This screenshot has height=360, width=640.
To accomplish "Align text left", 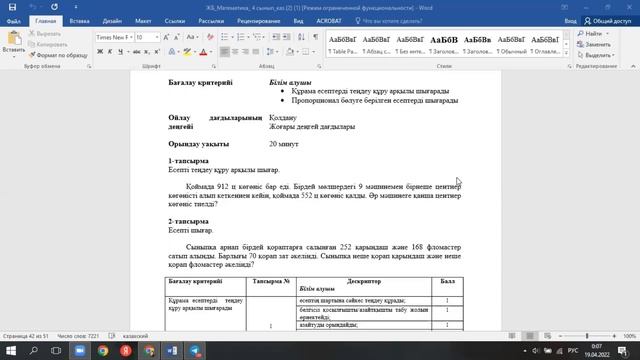I will pyautogui.click(x=224, y=51).
